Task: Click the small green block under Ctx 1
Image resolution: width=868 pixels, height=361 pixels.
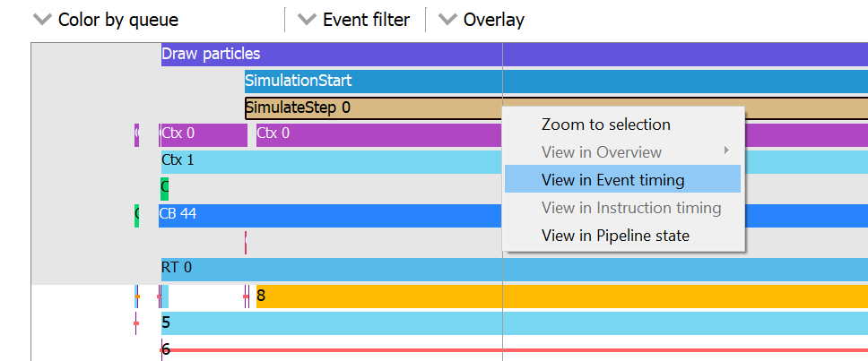Action: coord(164,189)
